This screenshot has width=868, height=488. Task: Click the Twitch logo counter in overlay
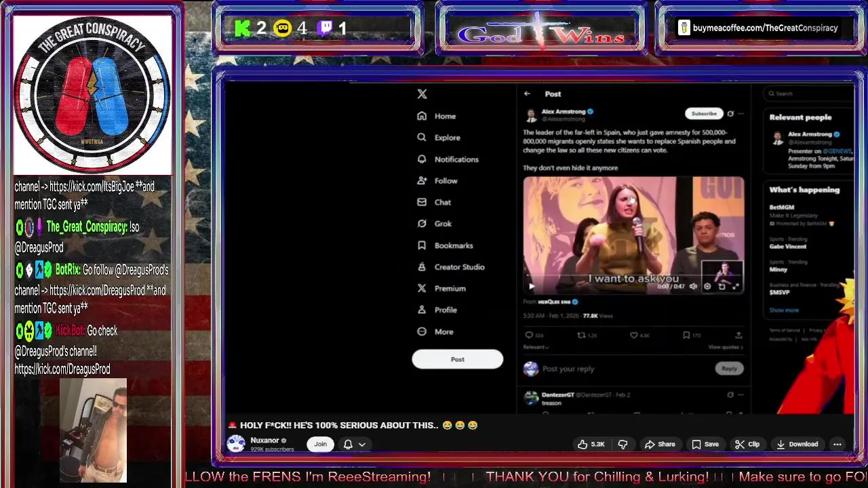coord(326,28)
